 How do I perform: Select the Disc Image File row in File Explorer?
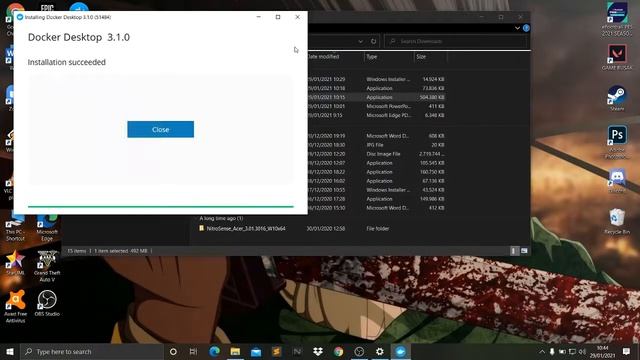[376, 154]
